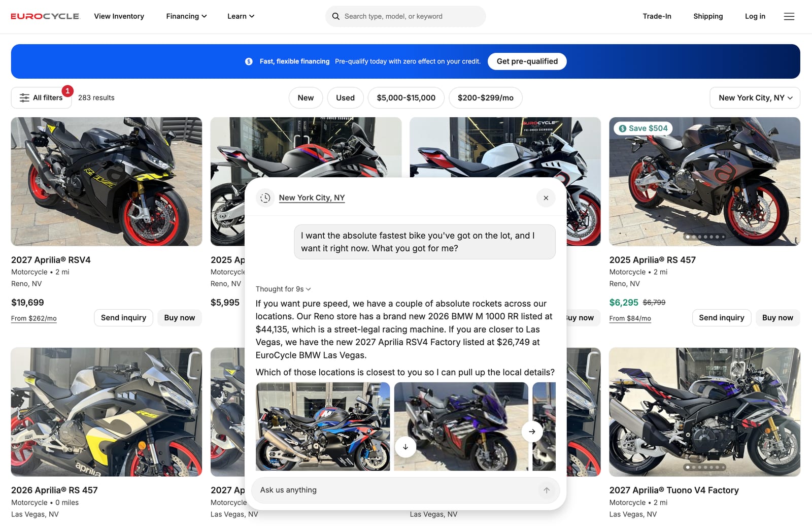812x526 pixels.
Task: Click 'Fast, flexible financing' banner text
Action: point(294,61)
